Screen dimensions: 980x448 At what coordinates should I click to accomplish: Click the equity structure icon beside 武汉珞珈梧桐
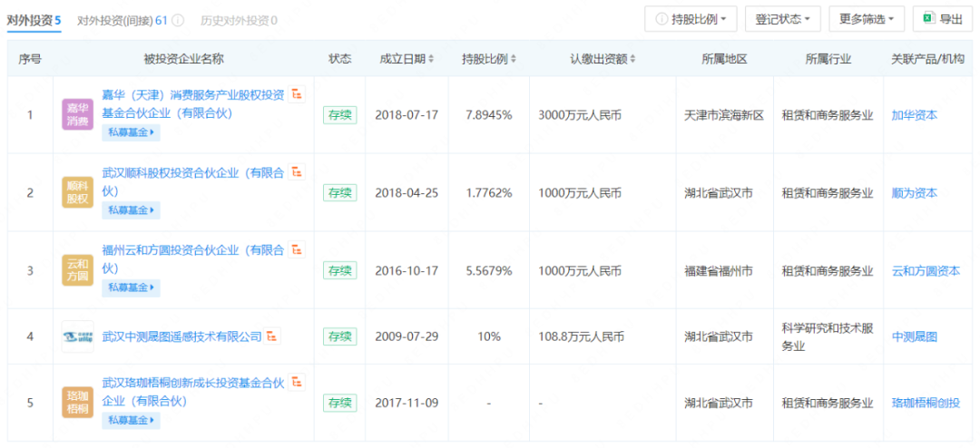pos(297,382)
